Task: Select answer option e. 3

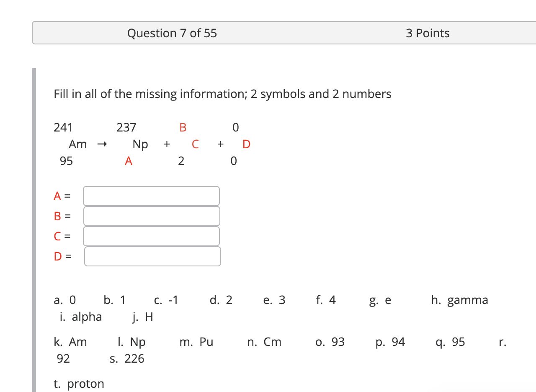Action: click(274, 300)
